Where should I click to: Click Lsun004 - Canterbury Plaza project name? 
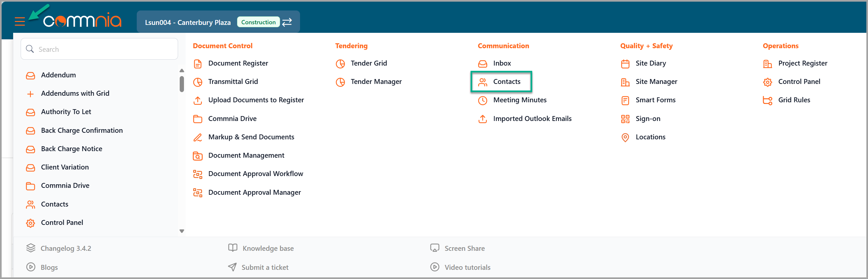[188, 23]
